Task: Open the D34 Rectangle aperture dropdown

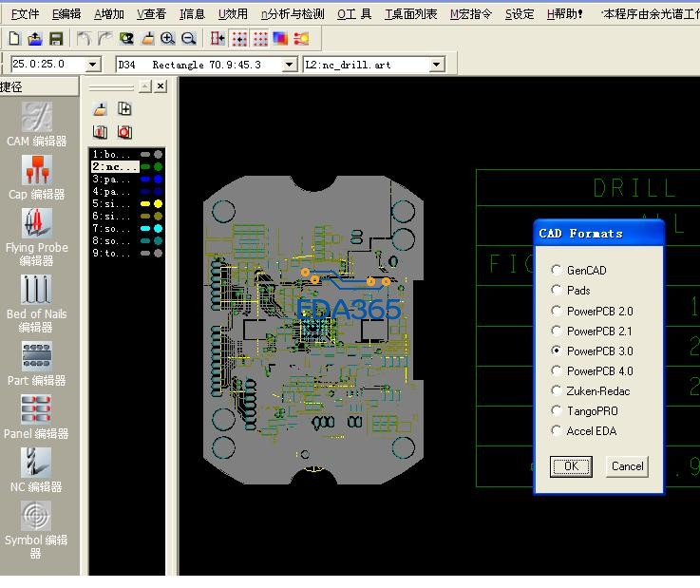Action: pyautogui.click(x=290, y=65)
